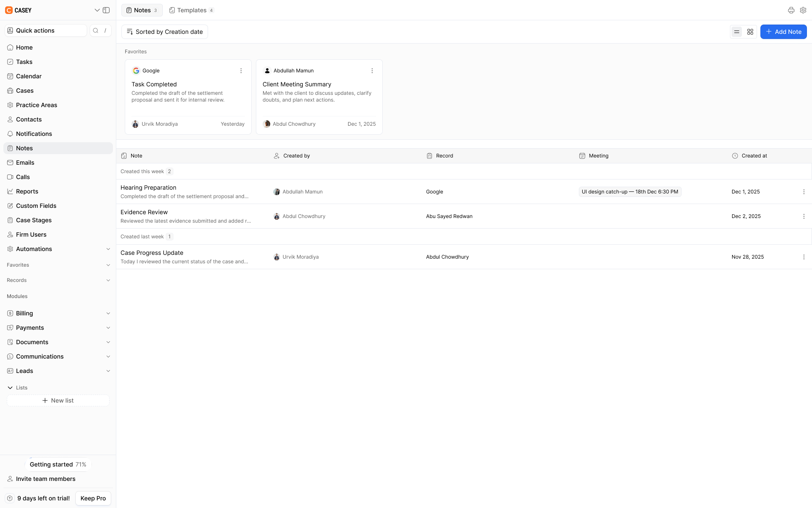Open Practice Areas from the sidebar
This screenshot has width=812, height=508.
(x=58, y=105)
